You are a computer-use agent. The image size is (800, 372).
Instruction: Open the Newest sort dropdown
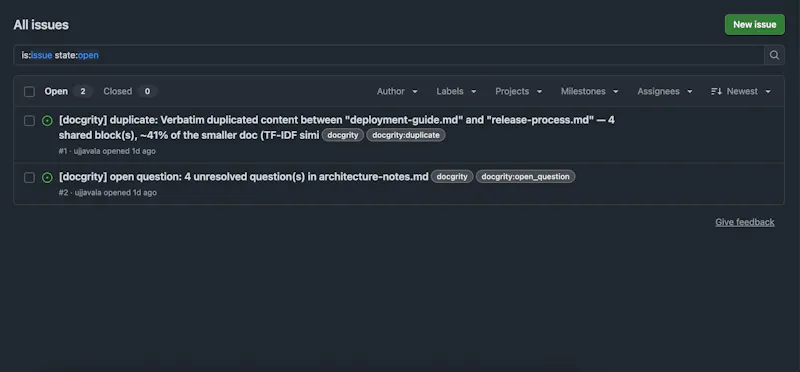(x=740, y=91)
